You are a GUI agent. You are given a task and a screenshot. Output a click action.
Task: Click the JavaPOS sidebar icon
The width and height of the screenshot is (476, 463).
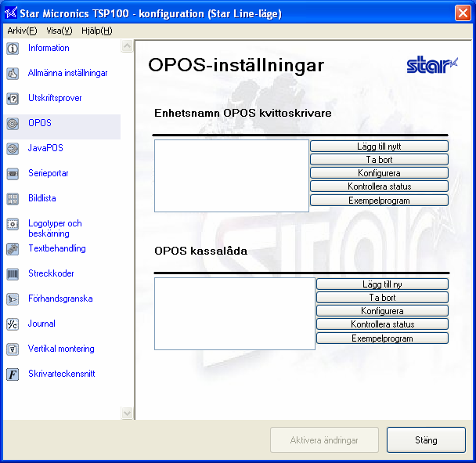tap(13, 149)
